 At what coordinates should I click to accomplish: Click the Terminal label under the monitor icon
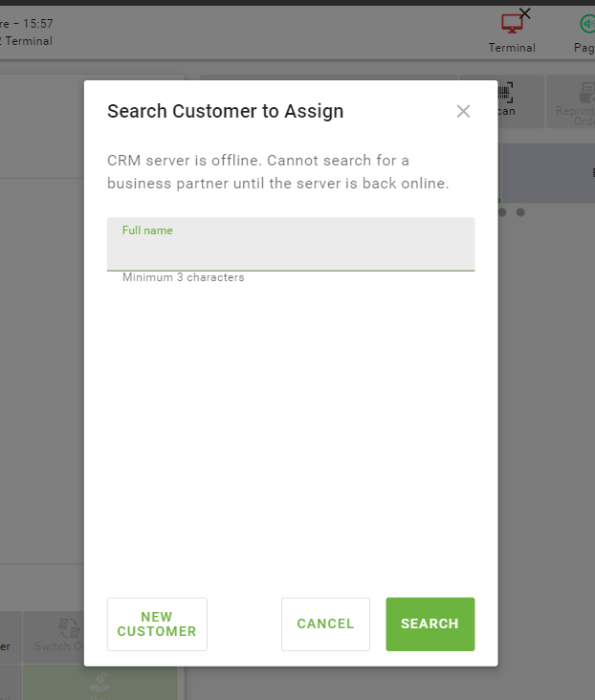click(x=512, y=48)
